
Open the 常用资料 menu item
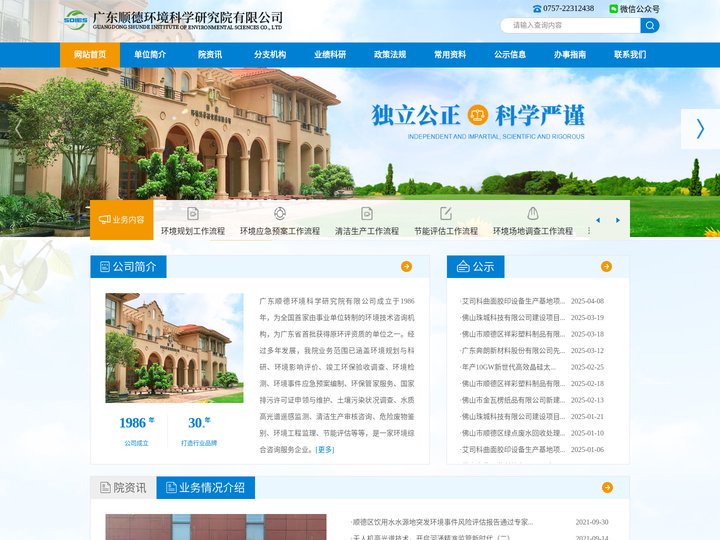(x=450, y=55)
